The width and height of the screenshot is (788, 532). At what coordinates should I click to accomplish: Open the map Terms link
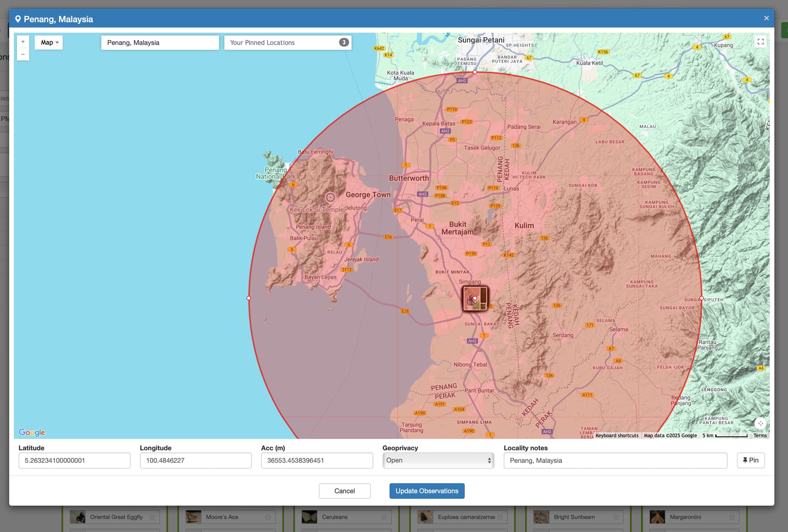click(x=760, y=436)
